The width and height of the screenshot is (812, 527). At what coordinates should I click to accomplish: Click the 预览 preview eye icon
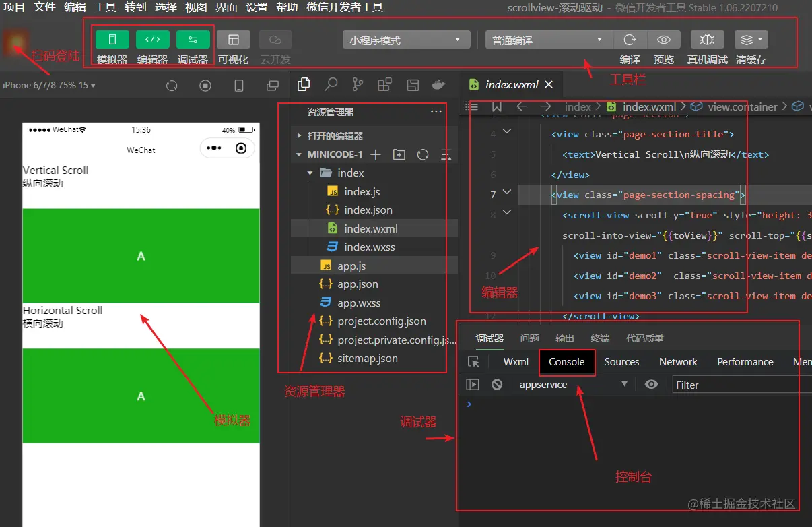click(664, 40)
